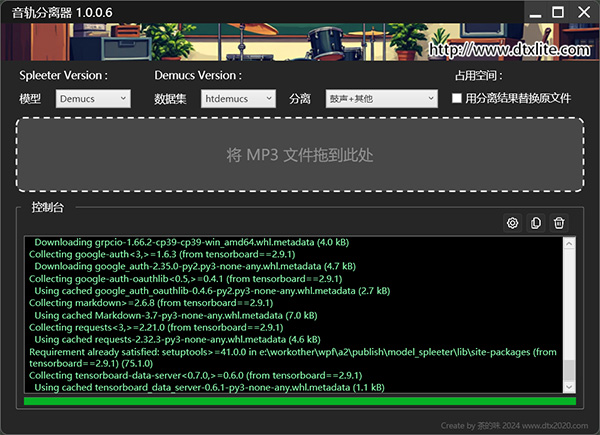
Task: Click console scrollbar down arrow
Action: pos(569,387)
